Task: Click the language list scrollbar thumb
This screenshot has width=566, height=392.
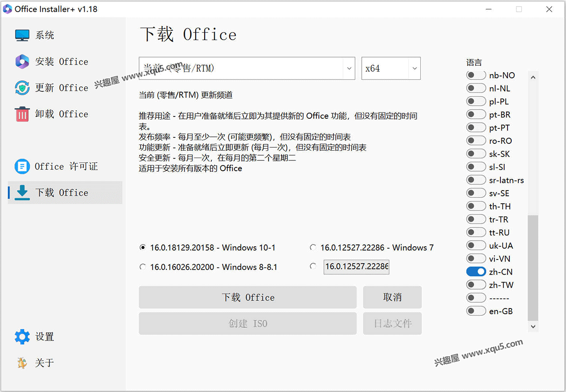Action: coord(533,267)
